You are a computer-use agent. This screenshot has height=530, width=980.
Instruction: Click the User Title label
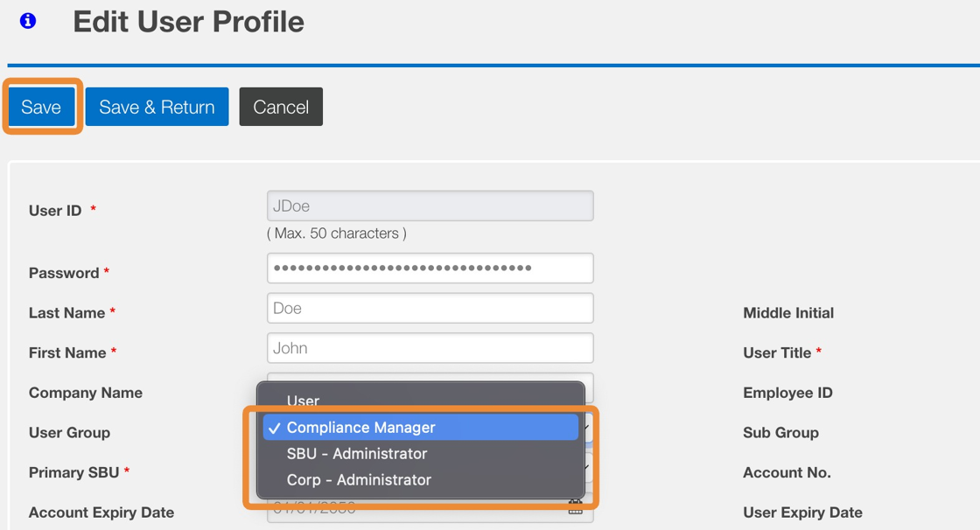pyautogui.click(x=777, y=353)
